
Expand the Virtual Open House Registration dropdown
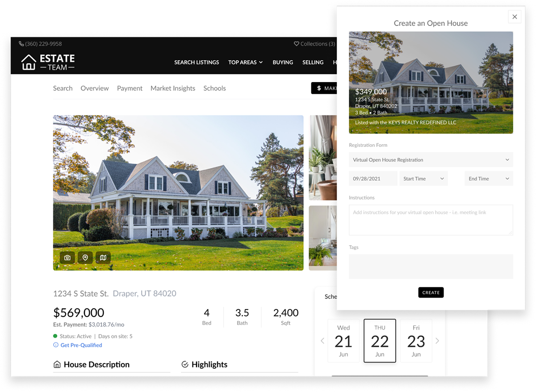431,160
